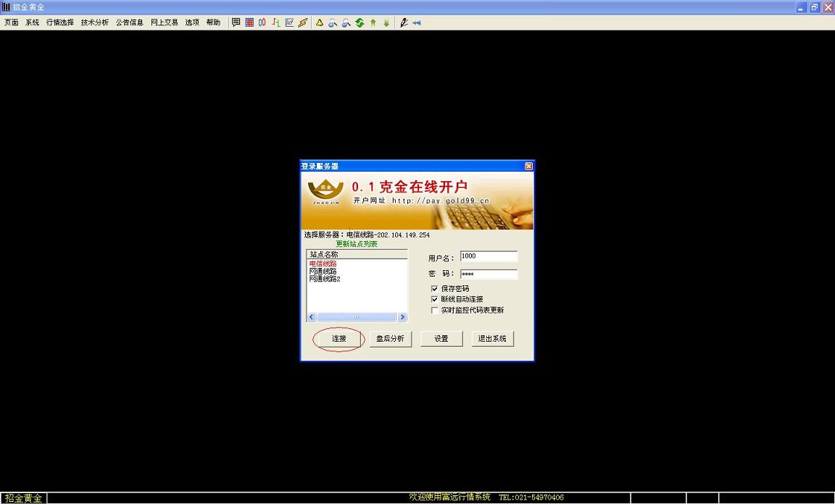Image resolution: width=835 pixels, height=504 pixels.
Task: Click the 用户名 input field
Action: tap(489, 256)
